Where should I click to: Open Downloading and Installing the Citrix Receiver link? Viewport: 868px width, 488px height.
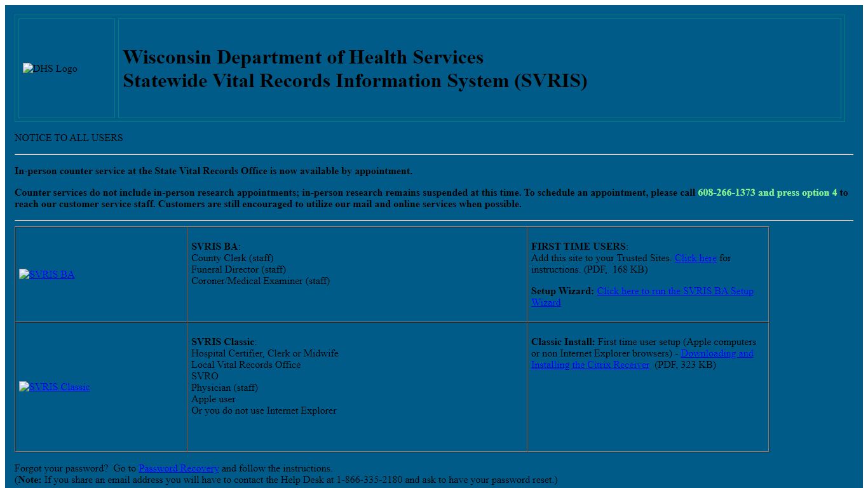(642, 359)
